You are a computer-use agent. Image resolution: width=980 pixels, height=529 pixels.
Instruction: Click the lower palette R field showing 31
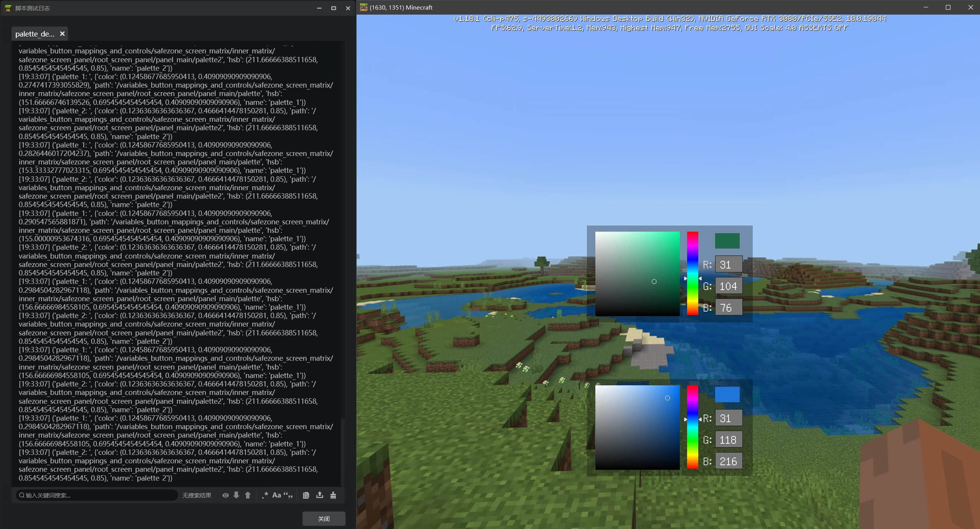click(729, 418)
